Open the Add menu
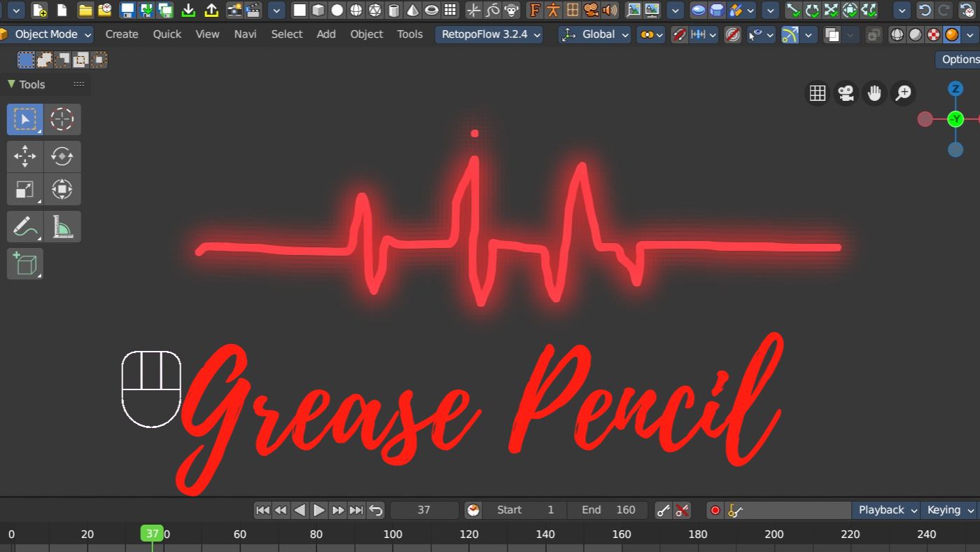Viewport: 980px width, 552px height. coord(326,34)
